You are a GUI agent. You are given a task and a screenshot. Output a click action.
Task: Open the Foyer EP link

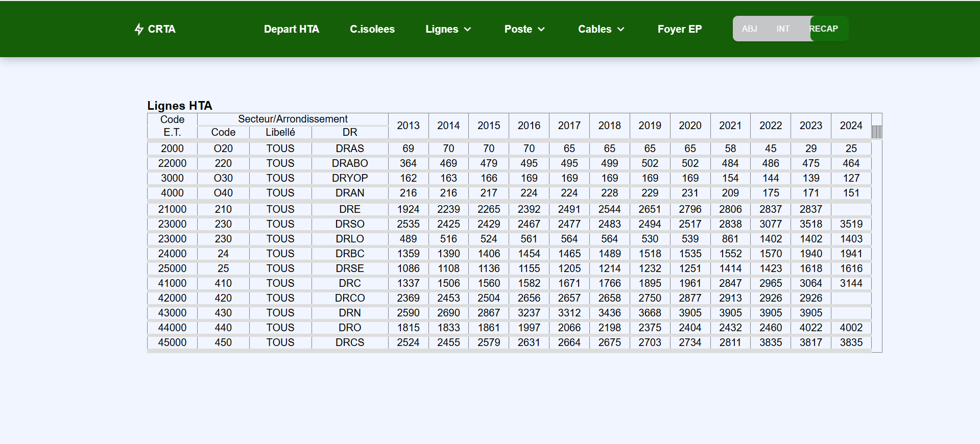(679, 29)
